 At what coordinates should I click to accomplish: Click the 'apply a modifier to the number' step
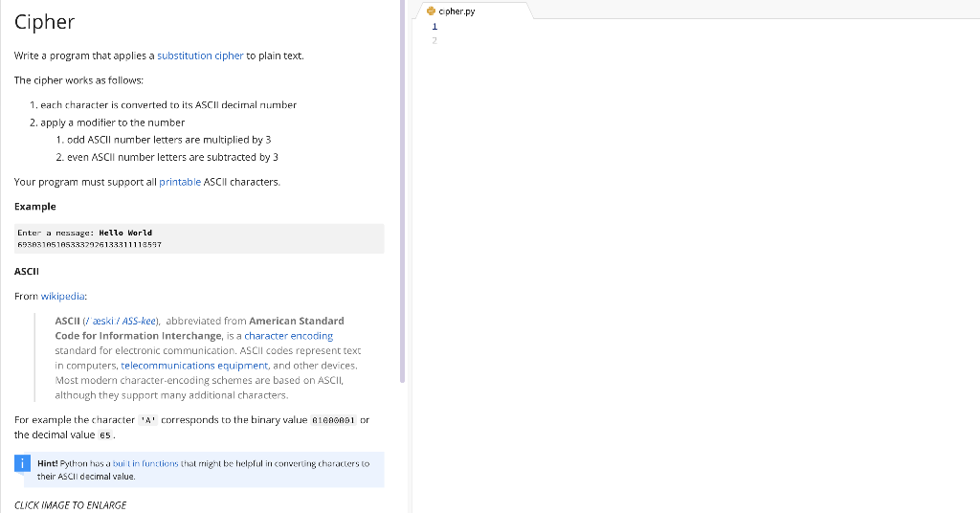pos(113,123)
